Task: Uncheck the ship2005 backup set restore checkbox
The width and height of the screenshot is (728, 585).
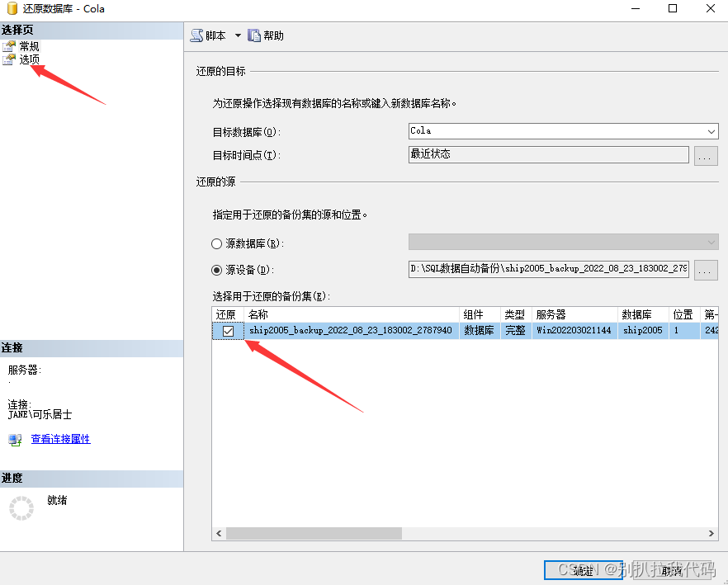Action: 226,329
